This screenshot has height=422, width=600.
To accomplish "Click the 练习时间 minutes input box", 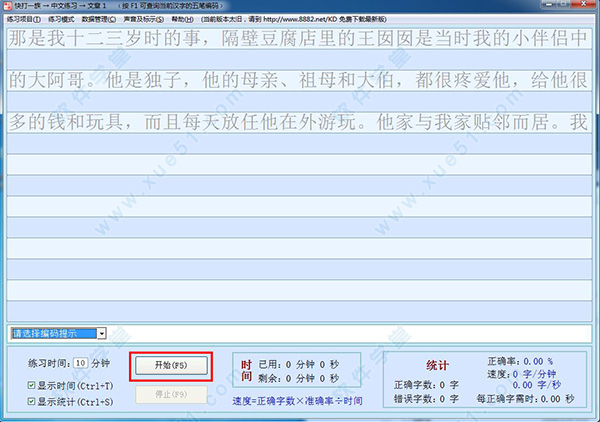I will click(x=81, y=363).
